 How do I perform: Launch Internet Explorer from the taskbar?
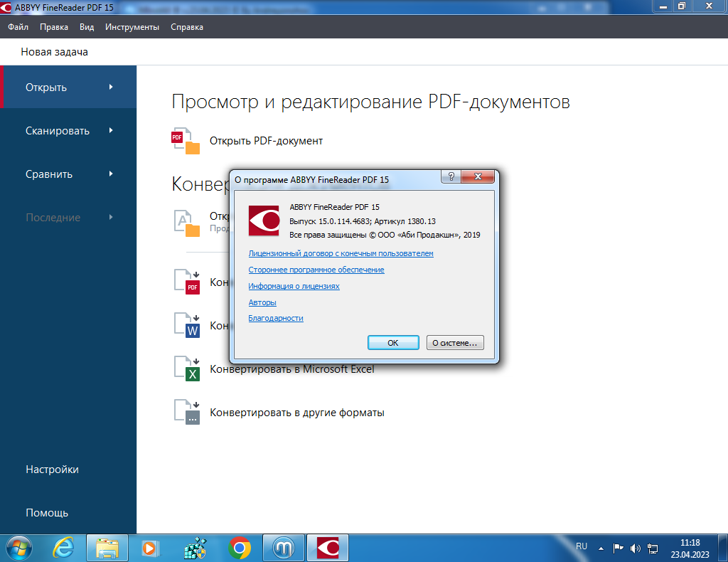(x=63, y=548)
